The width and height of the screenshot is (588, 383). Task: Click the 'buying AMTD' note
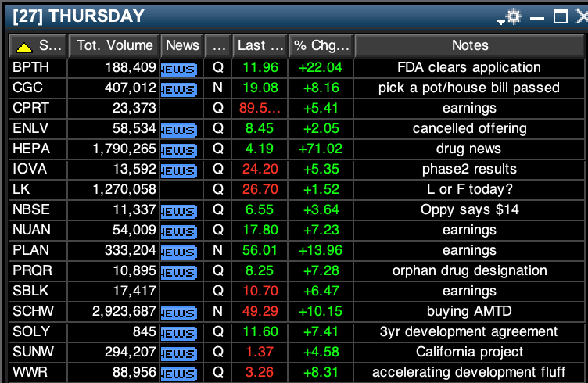pos(469,311)
